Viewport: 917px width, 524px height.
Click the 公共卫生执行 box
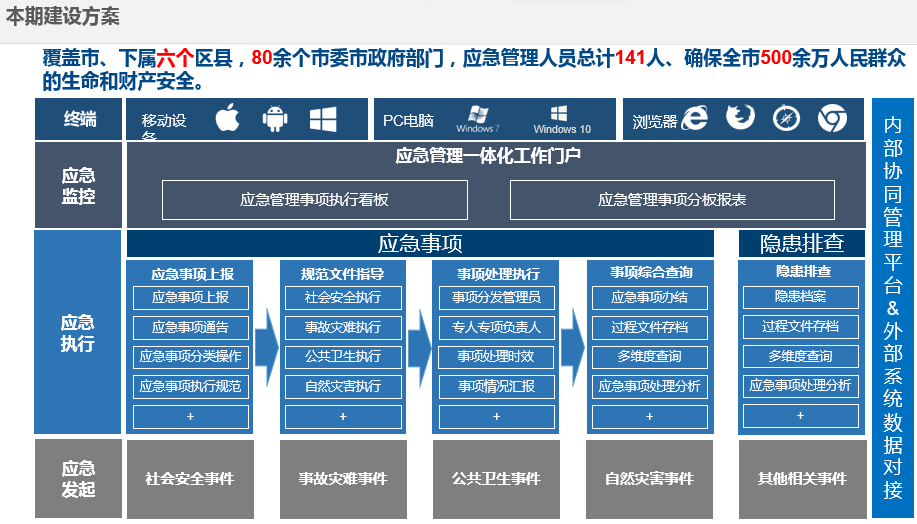pyautogui.click(x=343, y=356)
